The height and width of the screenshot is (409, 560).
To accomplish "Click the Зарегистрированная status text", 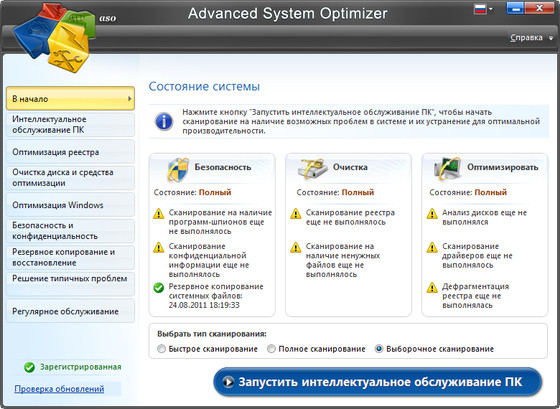I will click(x=81, y=367).
